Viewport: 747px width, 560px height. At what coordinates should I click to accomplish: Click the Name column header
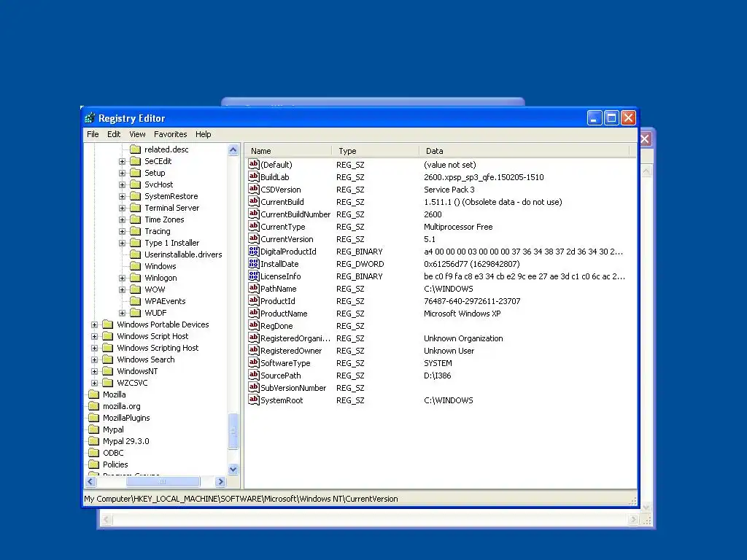click(x=288, y=151)
